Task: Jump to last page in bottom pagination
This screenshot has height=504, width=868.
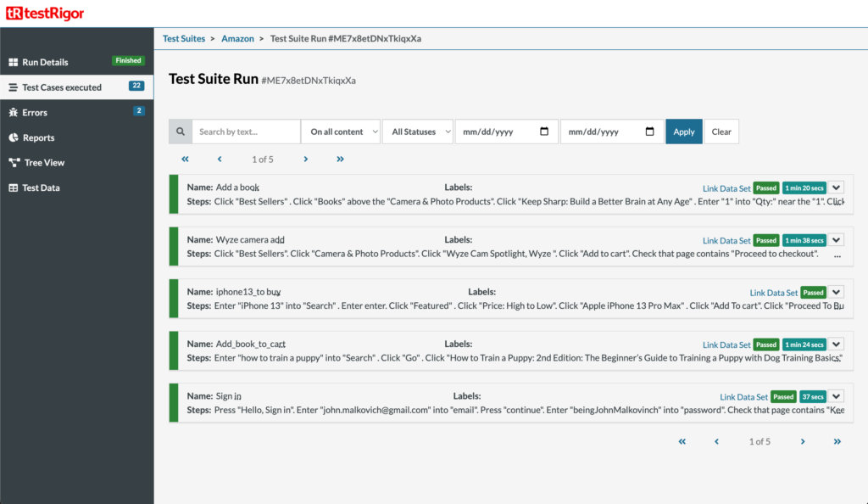Action: pyautogui.click(x=837, y=441)
